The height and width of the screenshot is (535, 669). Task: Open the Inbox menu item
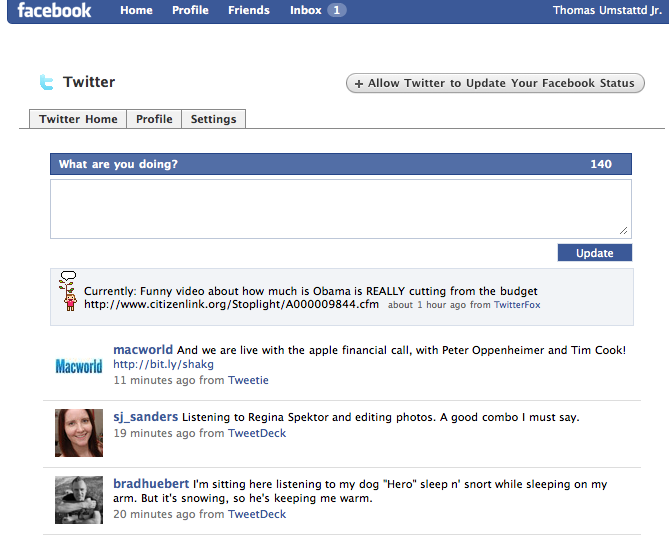pyautogui.click(x=305, y=10)
